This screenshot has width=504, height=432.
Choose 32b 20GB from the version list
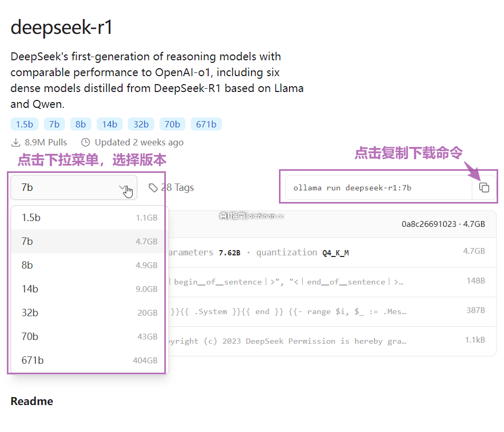pos(89,312)
